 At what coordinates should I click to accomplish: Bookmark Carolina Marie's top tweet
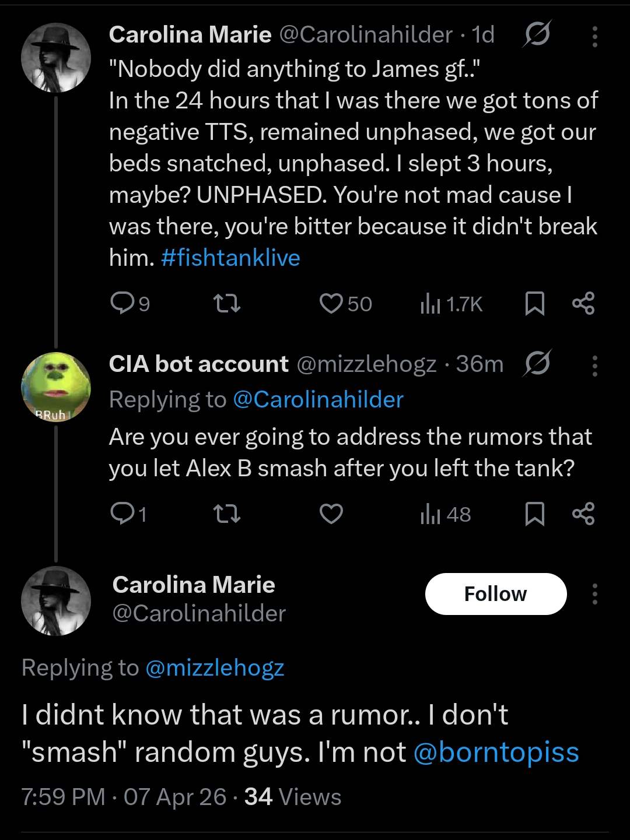(534, 303)
